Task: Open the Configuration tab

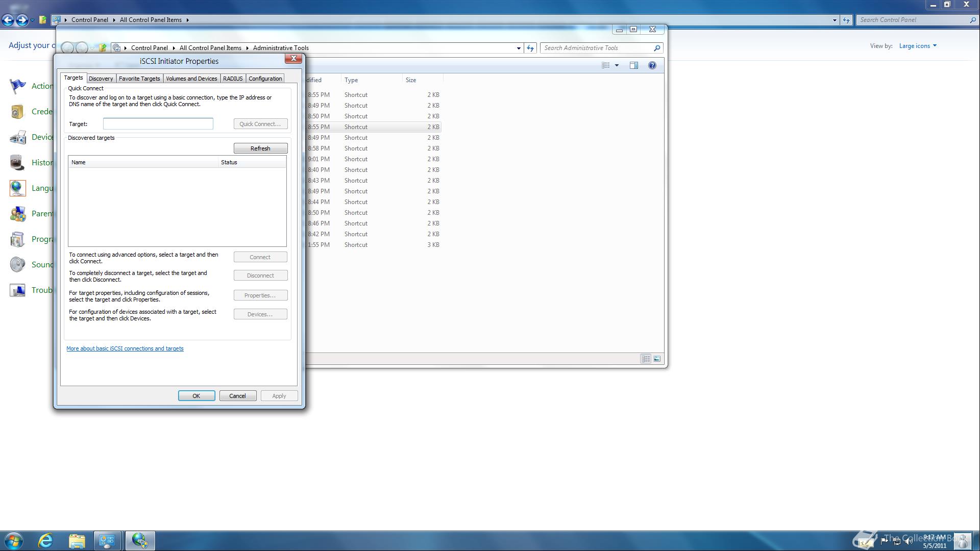Action: 265,79
